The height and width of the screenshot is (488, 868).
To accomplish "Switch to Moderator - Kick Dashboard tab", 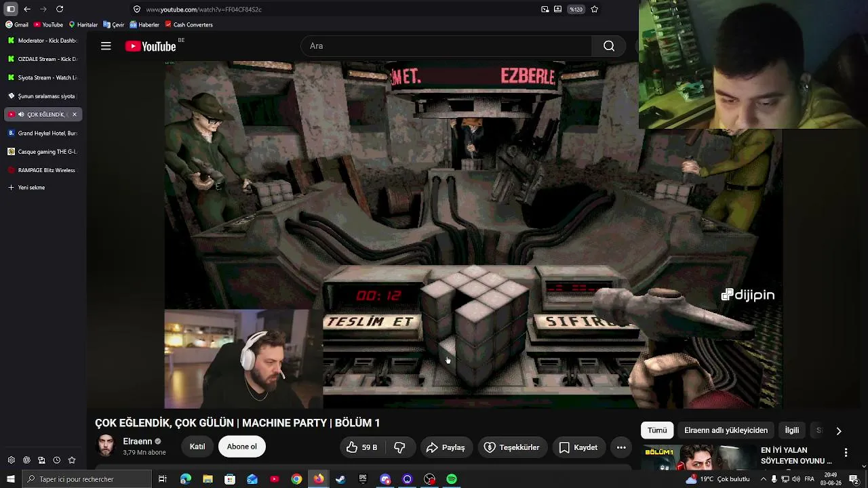I will (x=43, y=41).
